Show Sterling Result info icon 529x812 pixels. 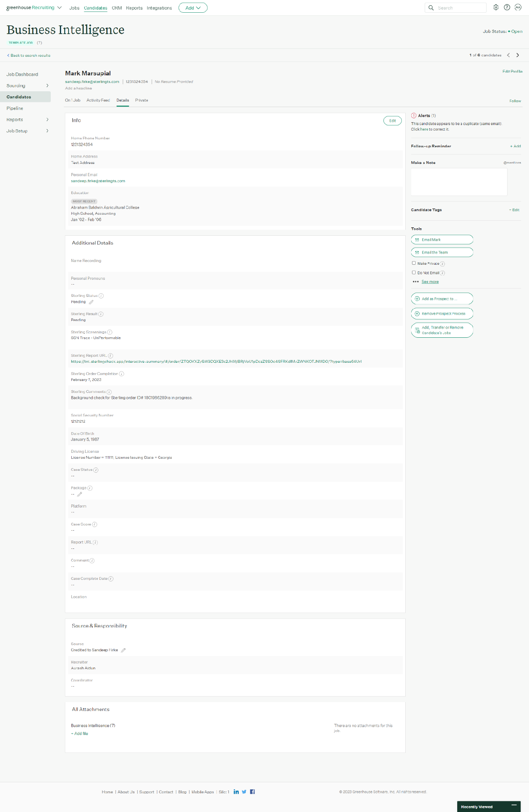101,314
